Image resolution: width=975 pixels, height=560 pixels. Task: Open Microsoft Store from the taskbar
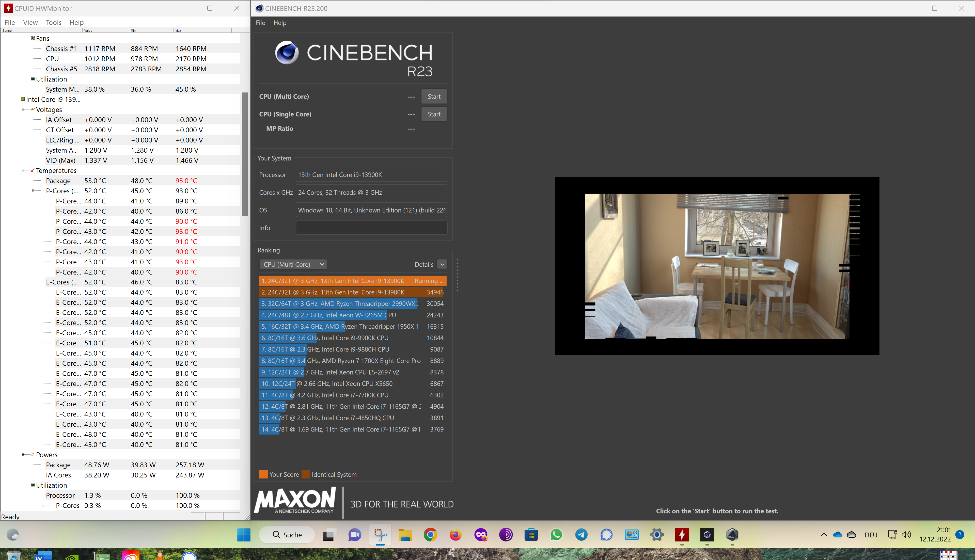(531, 535)
